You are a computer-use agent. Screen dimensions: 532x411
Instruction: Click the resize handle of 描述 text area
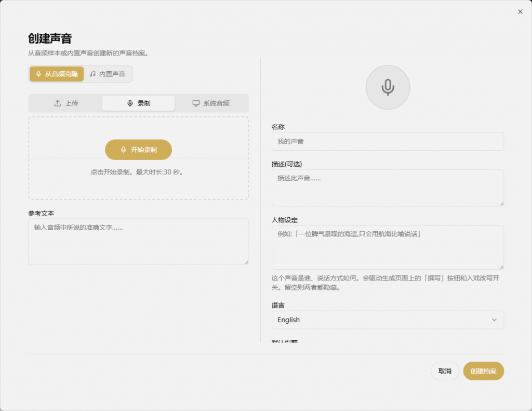coord(501,204)
